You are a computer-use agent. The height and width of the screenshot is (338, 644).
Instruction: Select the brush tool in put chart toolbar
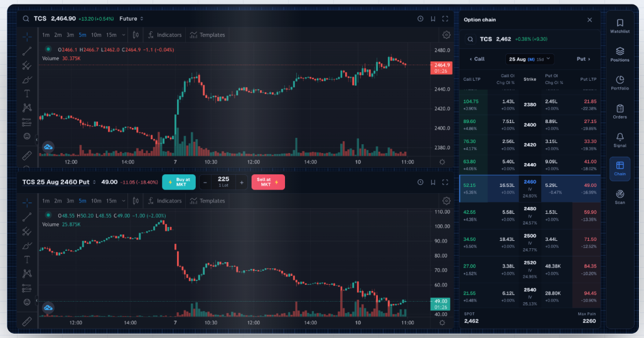(x=27, y=245)
